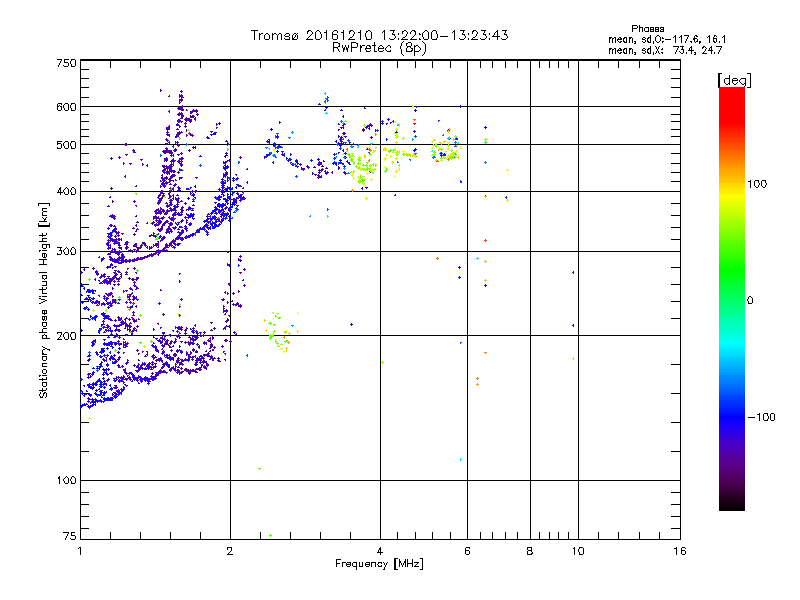Click the 'Stationary phase Virtual Height [km]' axis label
Screen dimensions: 800x600
44,301
